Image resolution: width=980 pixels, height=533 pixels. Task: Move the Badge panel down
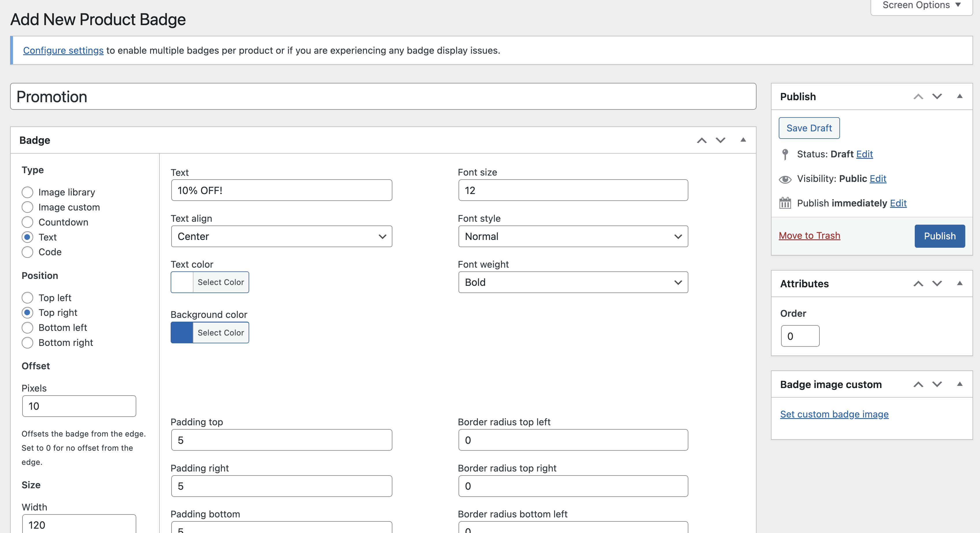point(720,140)
